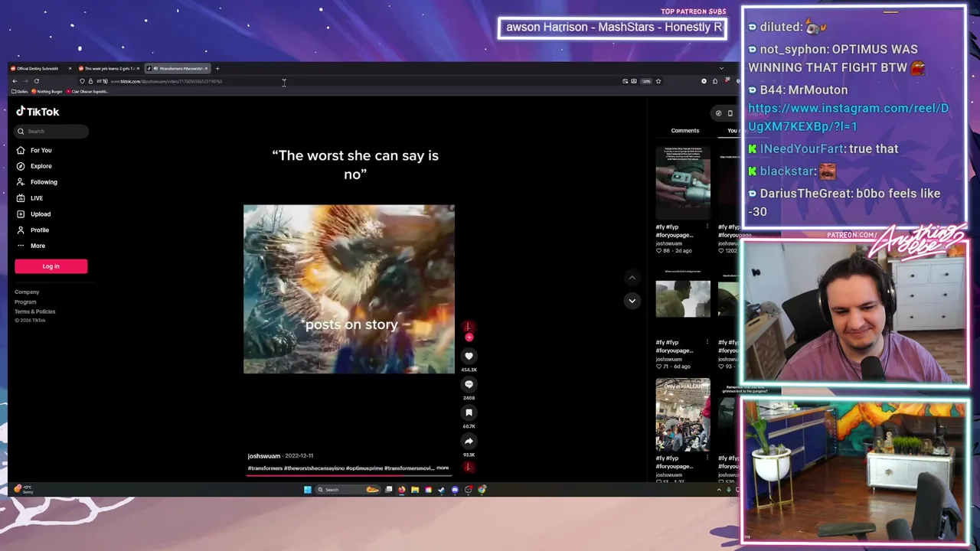Click the TikTok URL in the address bar
Viewport: 980px width, 551px height.
coord(166,81)
